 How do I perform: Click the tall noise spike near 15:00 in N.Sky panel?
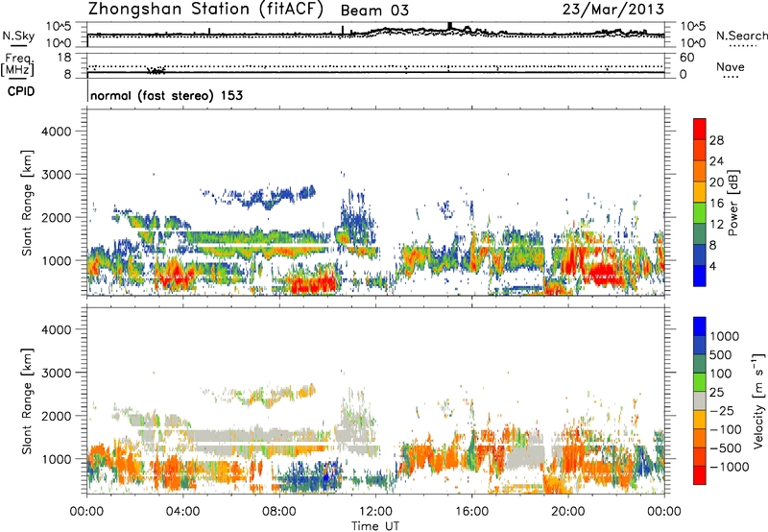449,27
